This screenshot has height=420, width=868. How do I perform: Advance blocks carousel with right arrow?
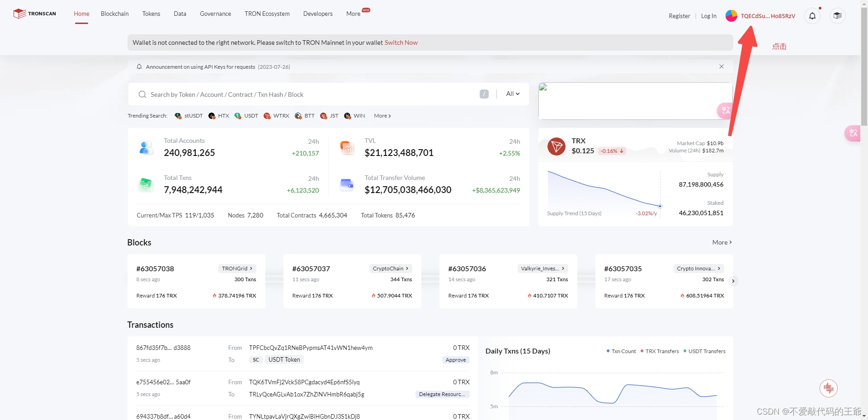(x=733, y=281)
